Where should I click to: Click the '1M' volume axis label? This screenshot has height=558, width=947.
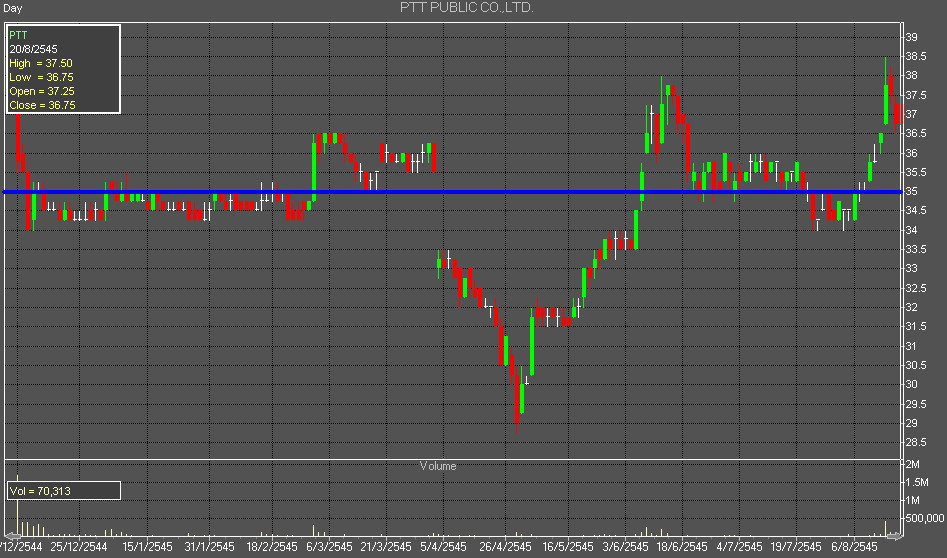tap(913, 500)
